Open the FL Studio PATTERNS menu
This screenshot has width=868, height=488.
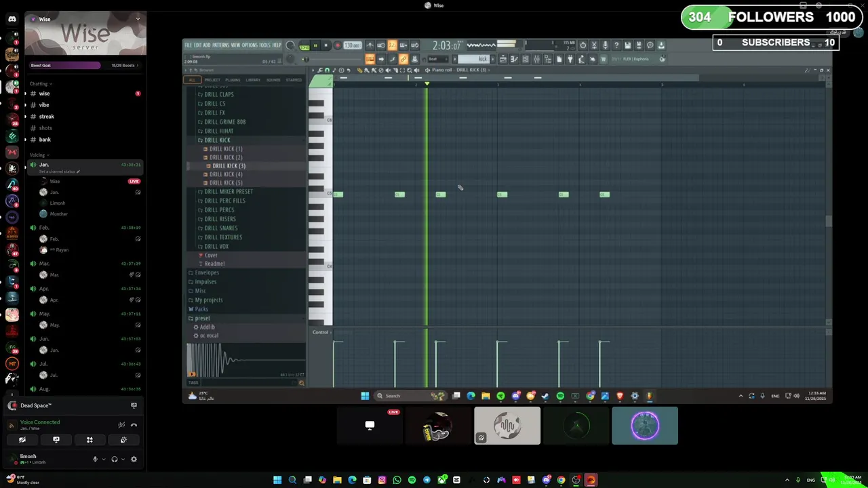220,45
